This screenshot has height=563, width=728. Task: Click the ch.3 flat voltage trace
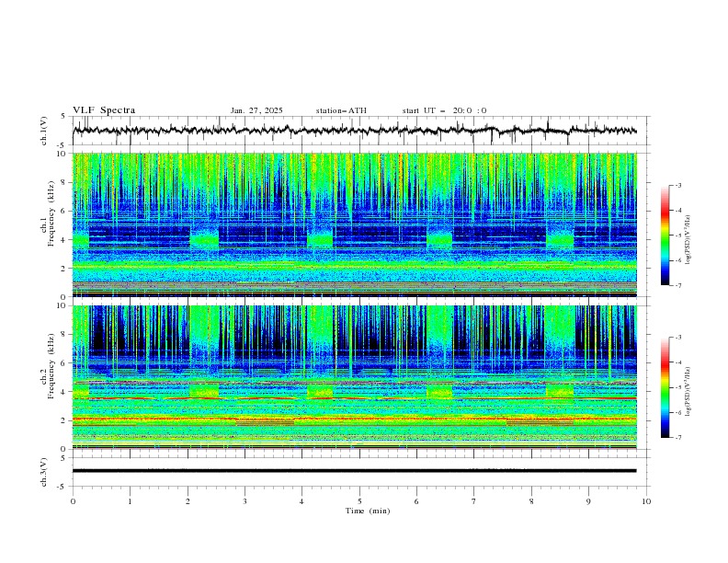point(354,471)
